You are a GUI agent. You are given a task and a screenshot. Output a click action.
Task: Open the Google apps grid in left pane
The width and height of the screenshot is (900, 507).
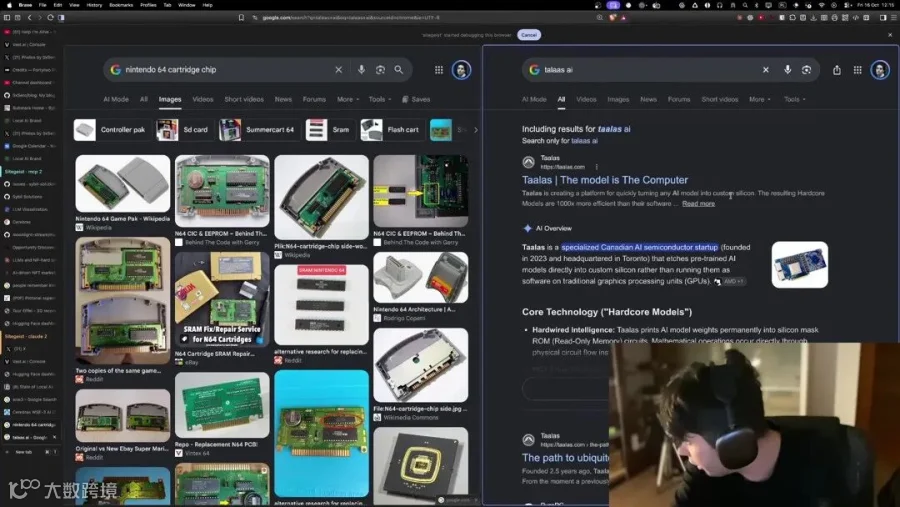pos(439,69)
